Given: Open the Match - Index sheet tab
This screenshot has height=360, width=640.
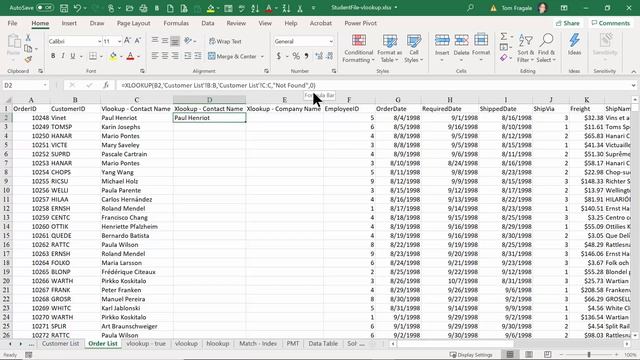Looking at the screenshot, I should point(258,344).
